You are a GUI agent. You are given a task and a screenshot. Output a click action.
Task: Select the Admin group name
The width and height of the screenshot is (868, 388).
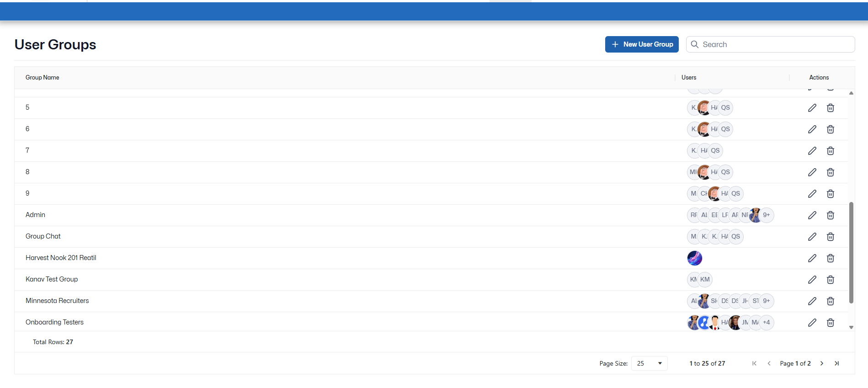click(35, 215)
